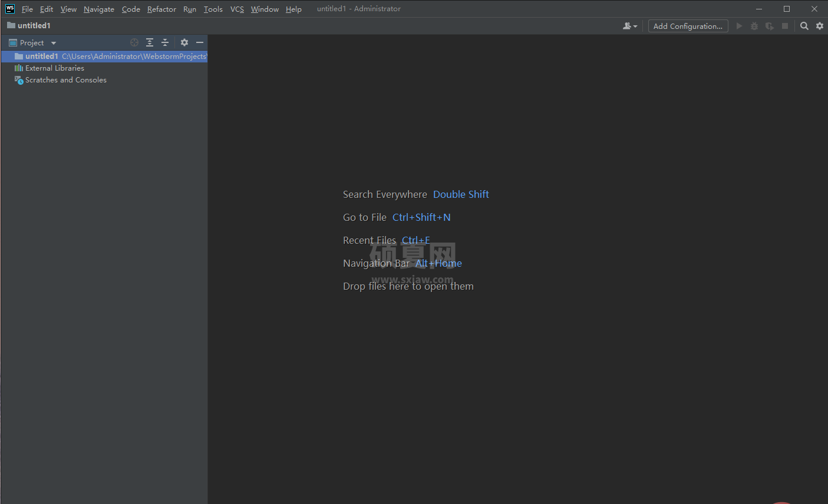The height and width of the screenshot is (504, 828).
Task: Click the untitled1 folder icon in tree
Action: 19,57
